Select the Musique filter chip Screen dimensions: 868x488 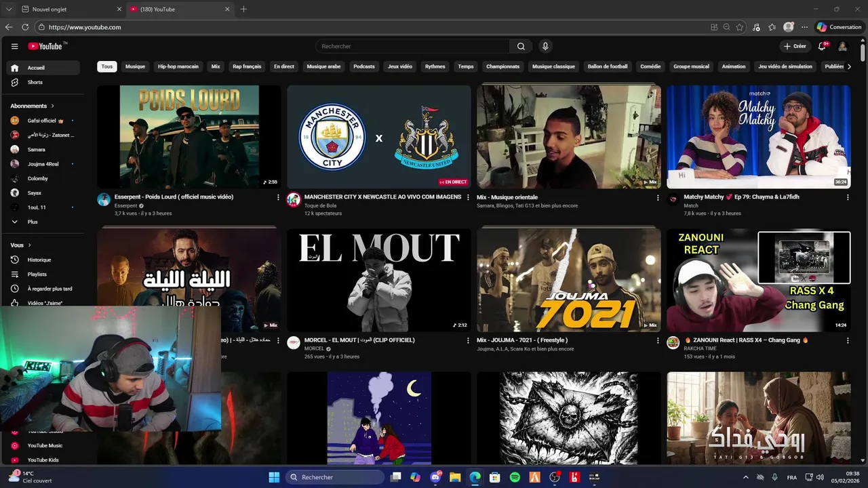click(x=135, y=66)
